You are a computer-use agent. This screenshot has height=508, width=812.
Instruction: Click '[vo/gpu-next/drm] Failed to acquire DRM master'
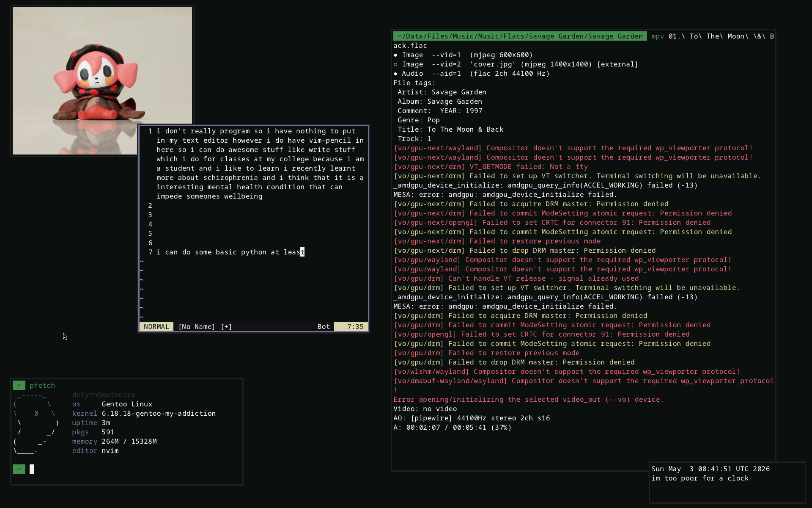click(531, 204)
